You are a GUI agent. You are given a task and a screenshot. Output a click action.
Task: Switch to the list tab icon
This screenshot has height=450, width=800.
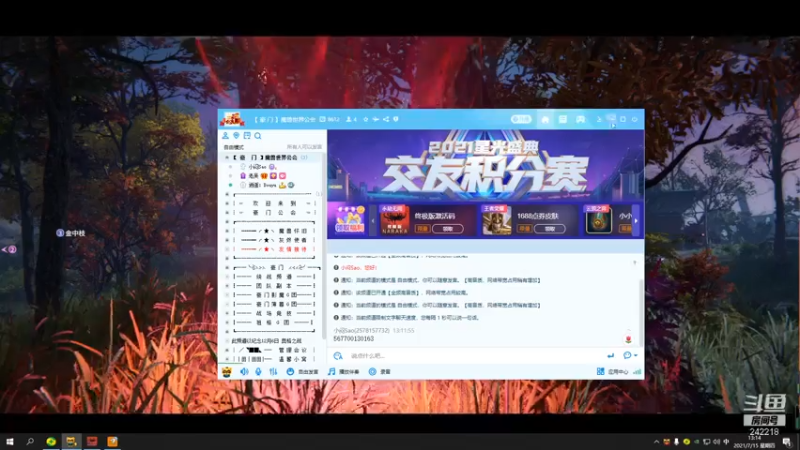[563, 119]
